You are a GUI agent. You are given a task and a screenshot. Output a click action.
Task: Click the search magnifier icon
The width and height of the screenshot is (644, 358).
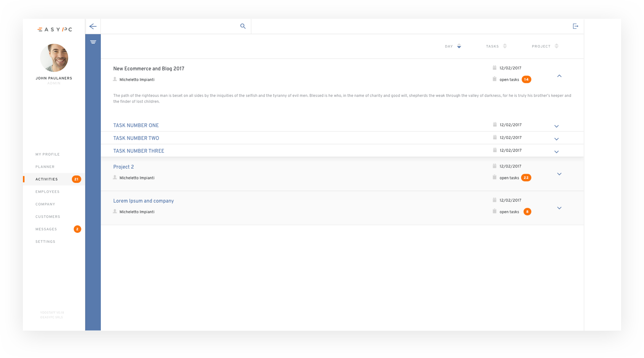pos(243,26)
